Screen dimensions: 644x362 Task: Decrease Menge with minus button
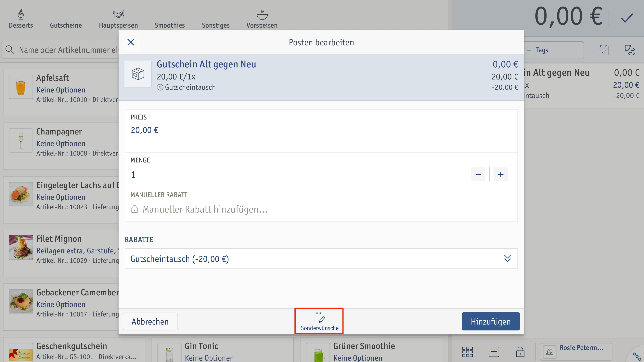click(x=478, y=174)
